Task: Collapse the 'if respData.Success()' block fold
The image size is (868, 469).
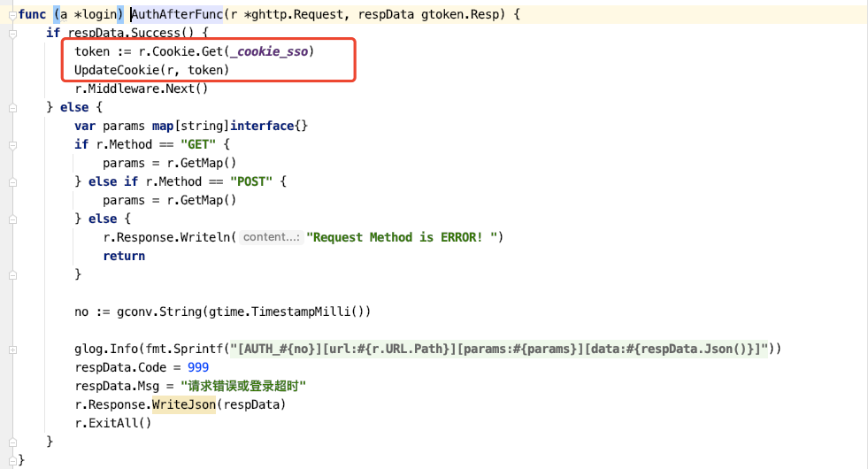Action: pyautogui.click(x=12, y=34)
